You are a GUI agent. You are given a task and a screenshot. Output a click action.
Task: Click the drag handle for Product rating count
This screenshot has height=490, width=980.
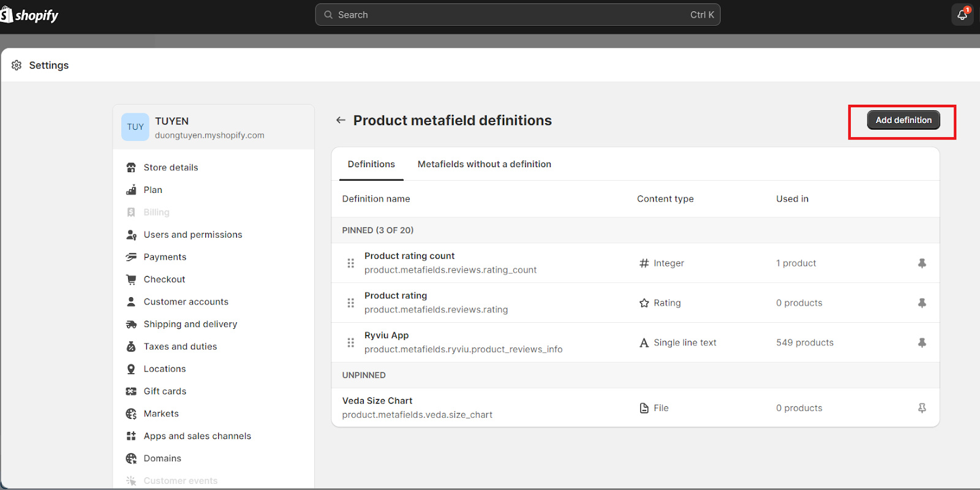coord(351,263)
